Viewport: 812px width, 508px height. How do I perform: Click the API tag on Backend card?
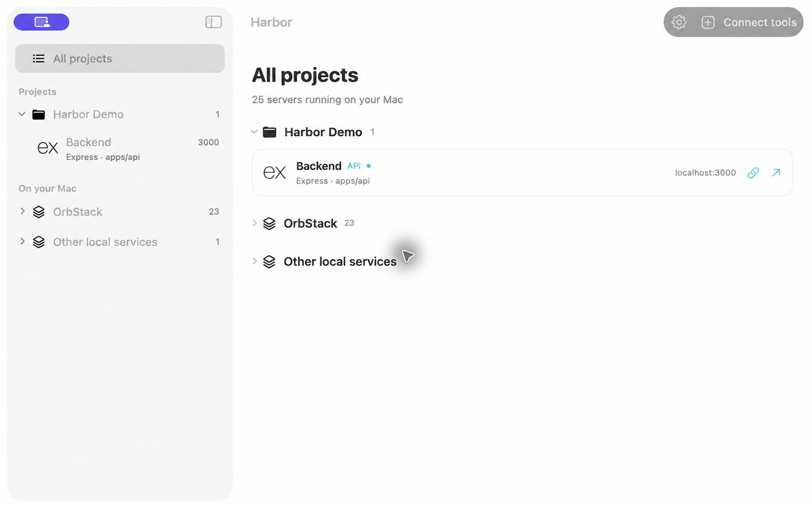pos(354,166)
